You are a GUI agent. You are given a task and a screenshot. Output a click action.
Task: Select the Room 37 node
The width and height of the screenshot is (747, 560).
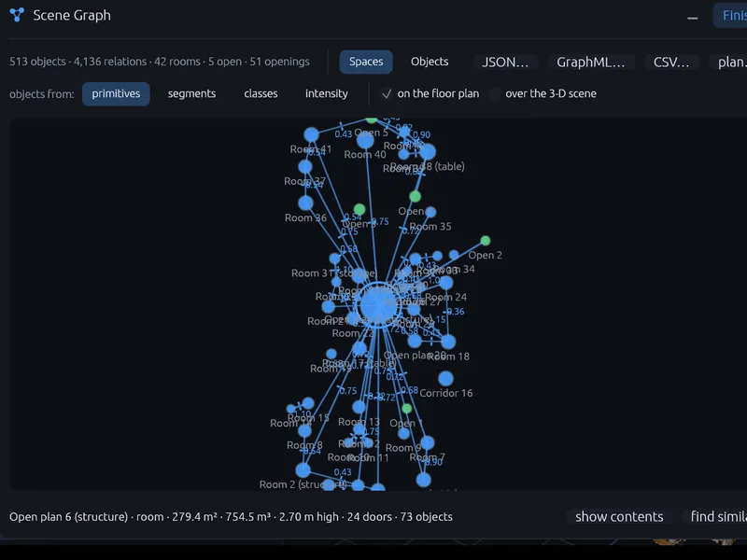(305, 167)
